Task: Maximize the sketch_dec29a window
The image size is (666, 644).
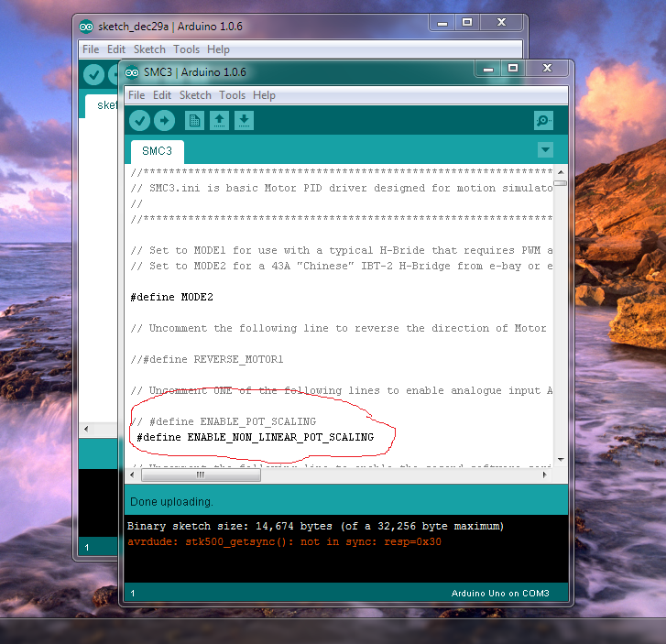Action: tap(467, 23)
